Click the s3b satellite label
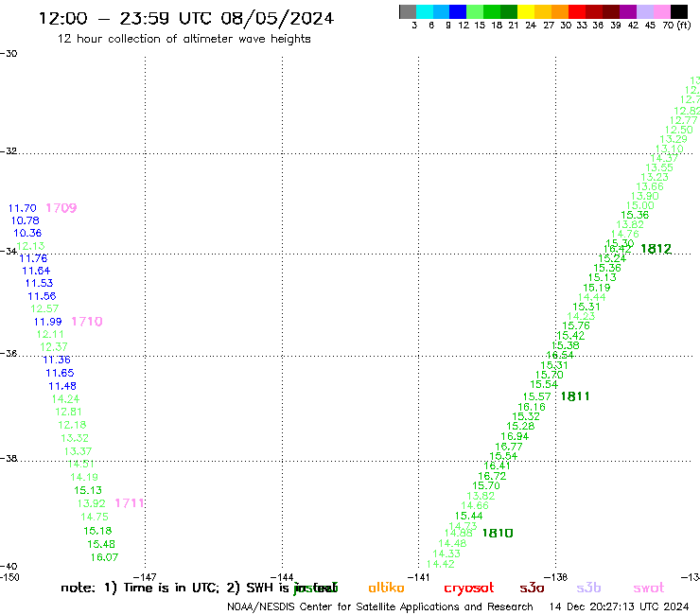Image resolution: width=700 pixels, height=615 pixels. (588, 588)
